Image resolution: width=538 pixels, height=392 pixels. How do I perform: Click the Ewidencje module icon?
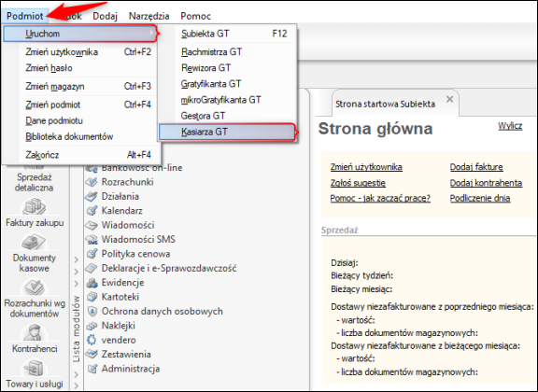click(x=92, y=283)
